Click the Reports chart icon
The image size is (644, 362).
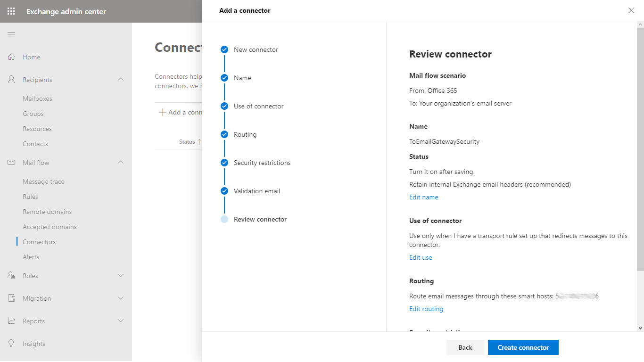click(x=12, y=321)
